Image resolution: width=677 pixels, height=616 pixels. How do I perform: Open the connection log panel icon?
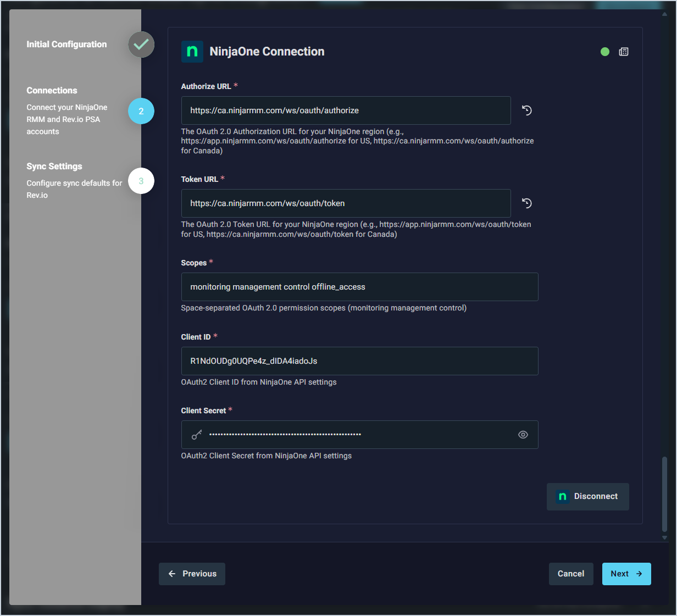tap(624, 52)
